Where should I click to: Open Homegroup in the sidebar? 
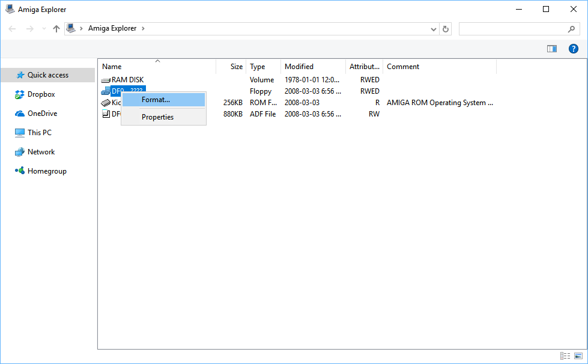click(47, 171)
